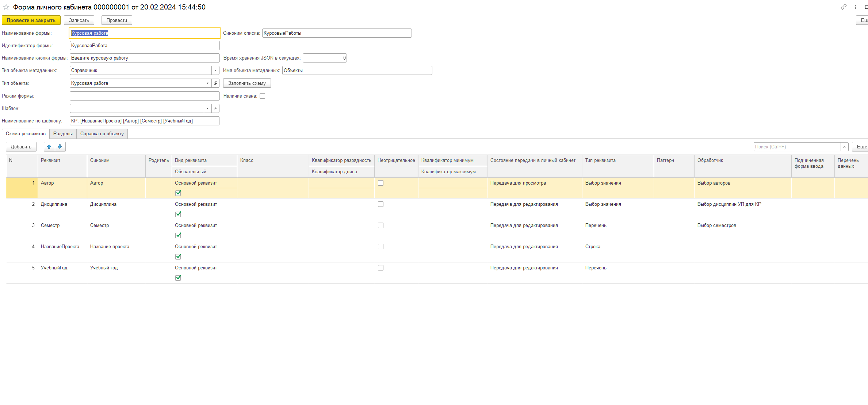Click the Заполнить схему button
The width and height of the screenshot is (868, 405).
click(247, 83)
